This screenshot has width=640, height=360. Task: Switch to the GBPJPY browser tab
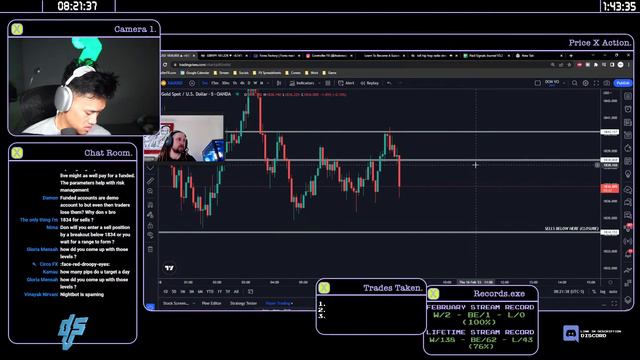(x=224, y=56)
